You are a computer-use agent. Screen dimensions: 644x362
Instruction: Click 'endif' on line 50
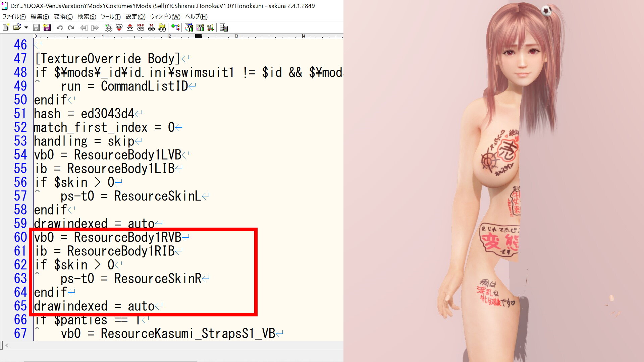(x=51, y=100)
